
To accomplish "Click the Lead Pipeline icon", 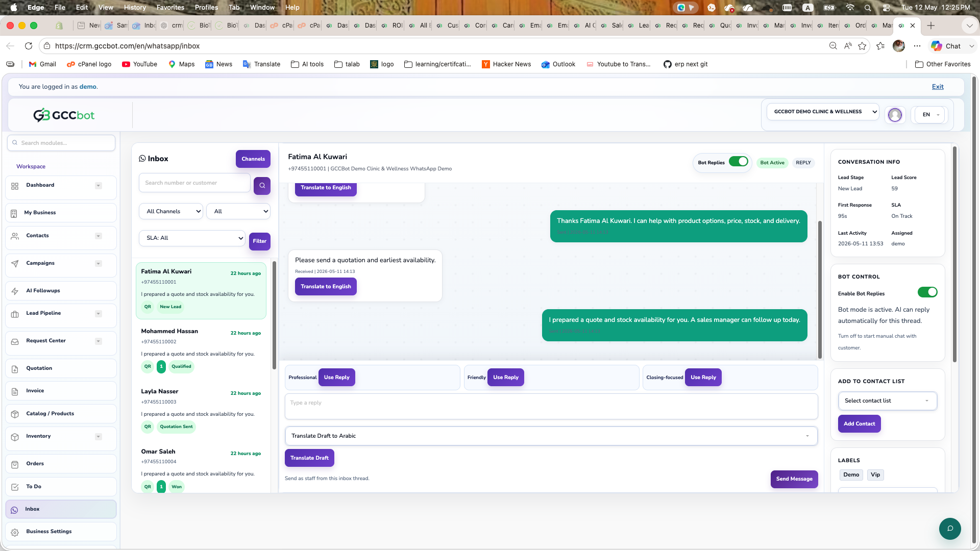I will coord(15,314).
